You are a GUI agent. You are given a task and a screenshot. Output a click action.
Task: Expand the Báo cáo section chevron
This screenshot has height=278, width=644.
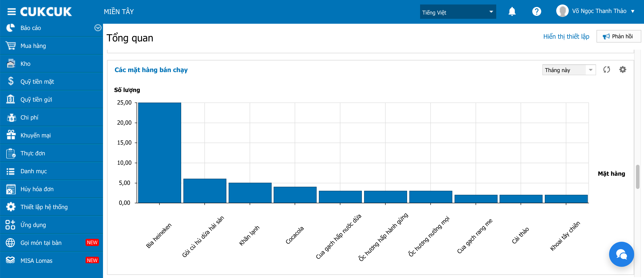point(98,28)
